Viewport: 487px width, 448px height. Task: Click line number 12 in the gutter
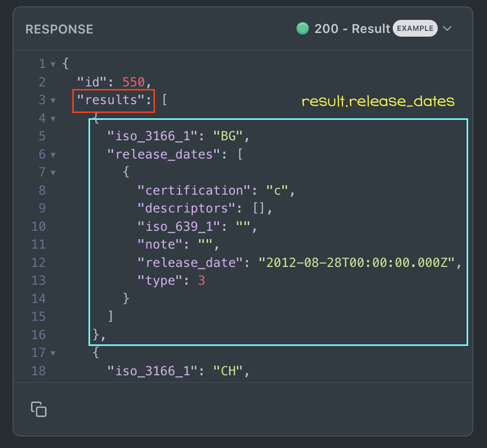tap(39, 263)
